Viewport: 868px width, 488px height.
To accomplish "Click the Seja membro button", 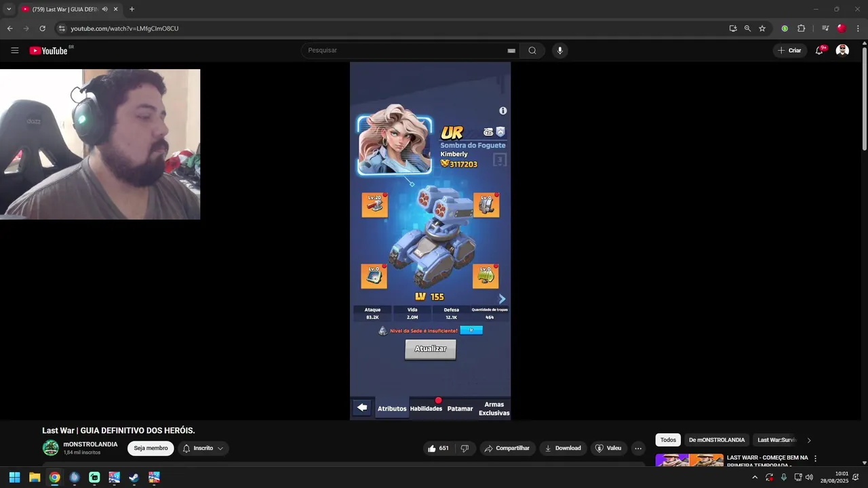I will coord(151,448).
